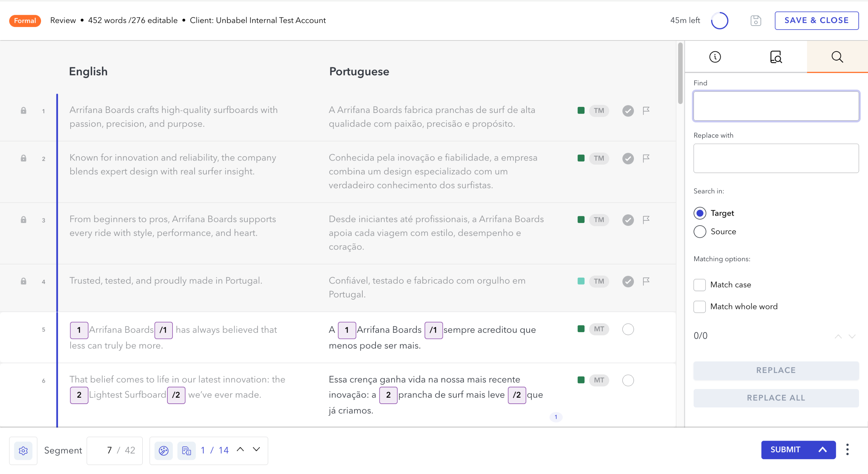Go to next issue with down chevron

(257, 449)
